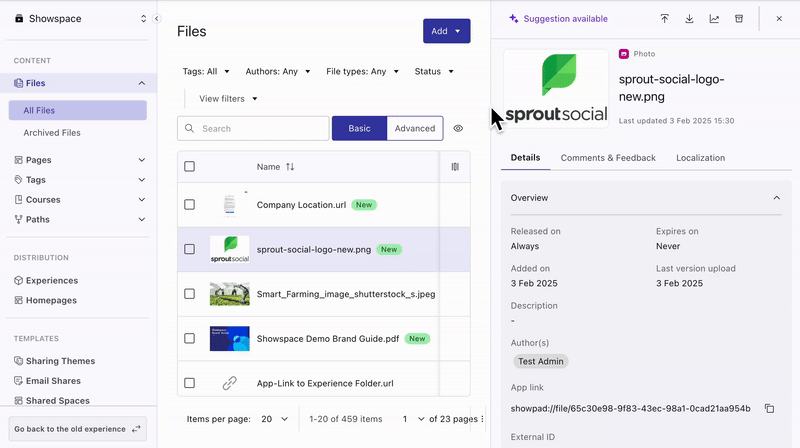Select the Showspace Demo Brand Guide.pdf checkbox
Viewport: 800px width, 448px height.
pos(190,339)
